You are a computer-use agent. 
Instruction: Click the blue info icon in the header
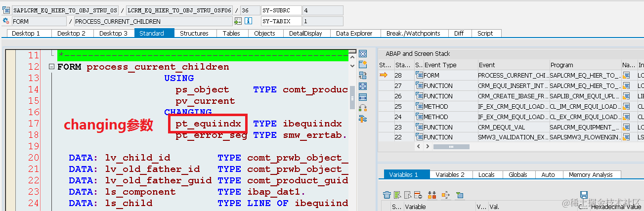point(249,21)
